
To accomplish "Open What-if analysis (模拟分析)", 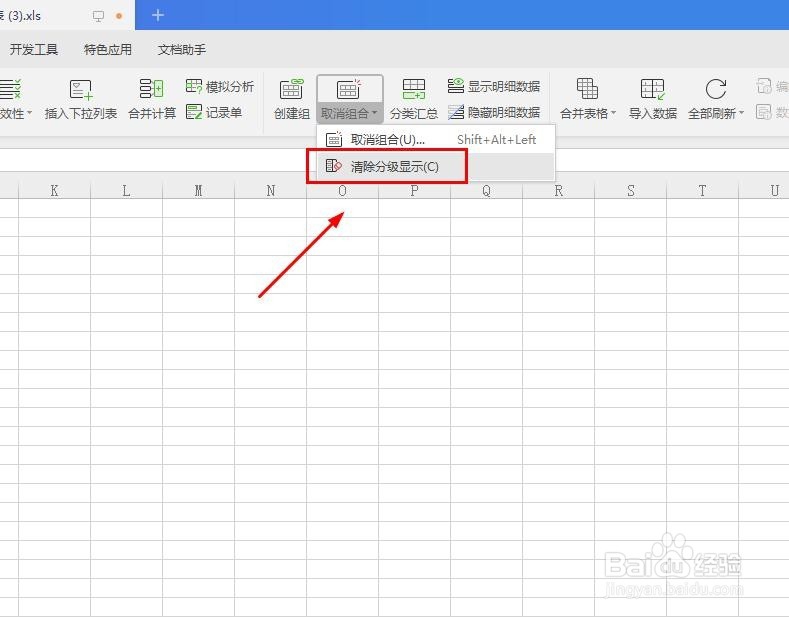I will click(x=220, y=87).
